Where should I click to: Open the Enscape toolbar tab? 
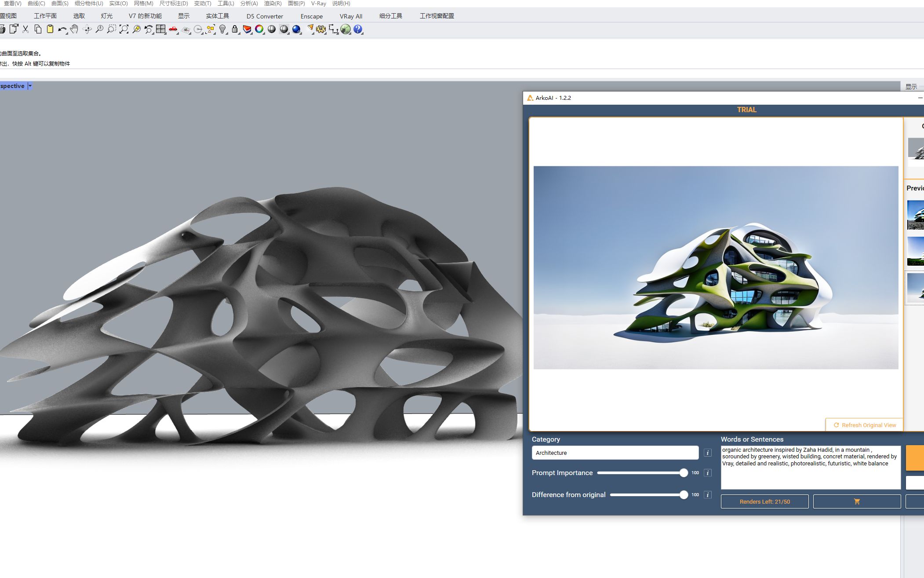coord(311,16)
